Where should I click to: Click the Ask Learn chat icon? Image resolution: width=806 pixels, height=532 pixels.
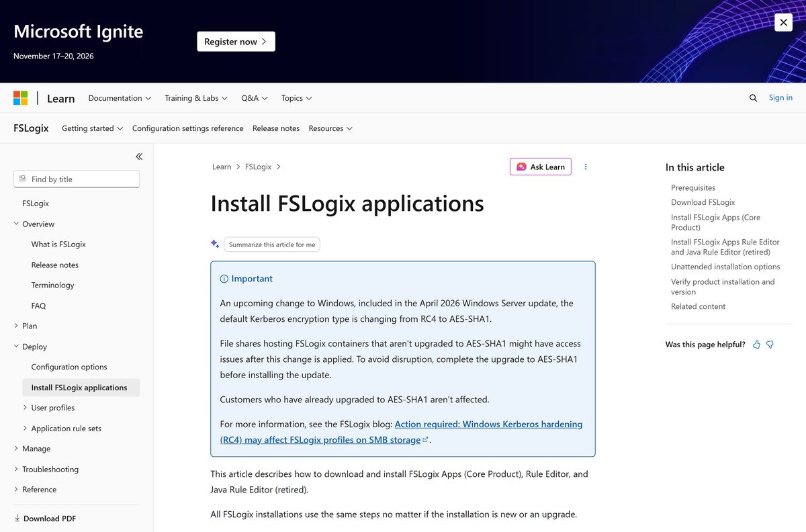coord(521,167)
